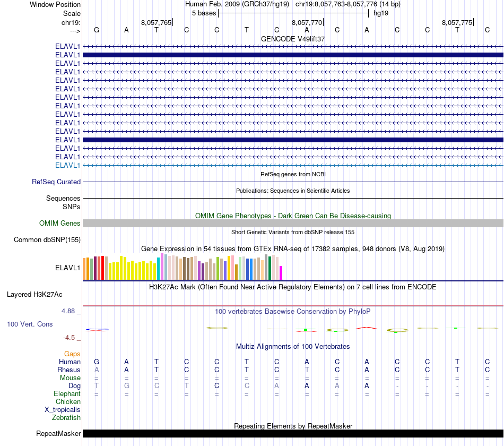Click the black RepeatMasker bar
Viewport: 504px width, 446px height.
[x=293, y=433]
